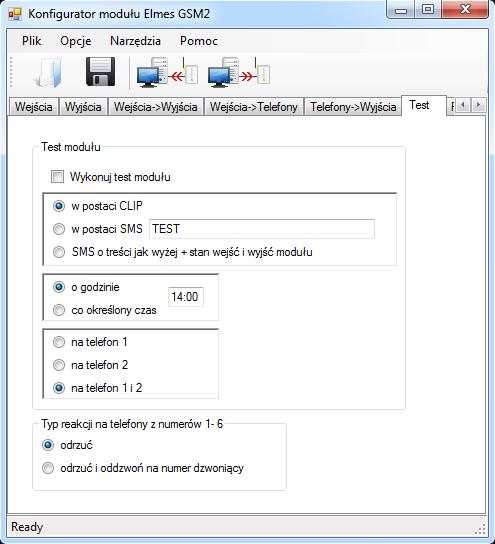495x544 pixels.
Task: Select the odrzuć reaction option
Action: (48, 445)
